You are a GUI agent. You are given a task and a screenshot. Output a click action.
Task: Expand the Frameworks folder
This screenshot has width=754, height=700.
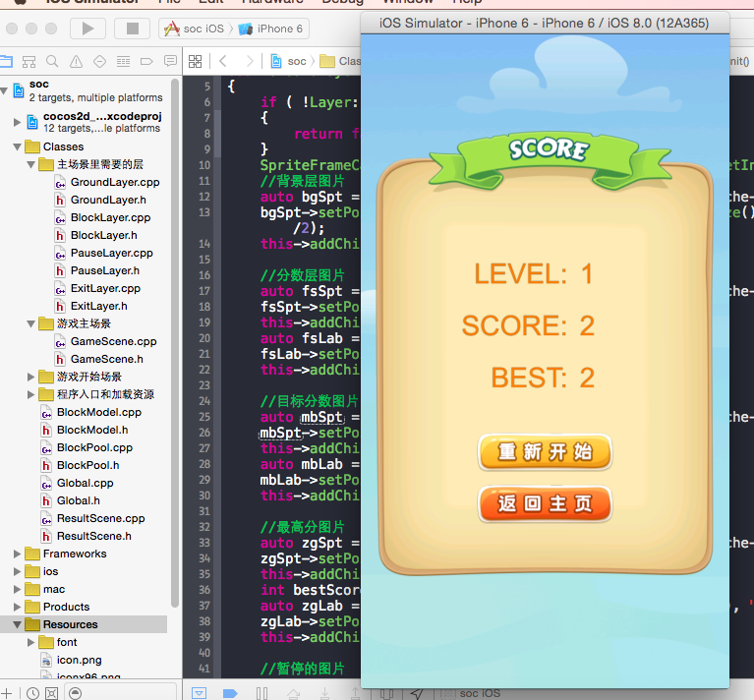[17, 554]
